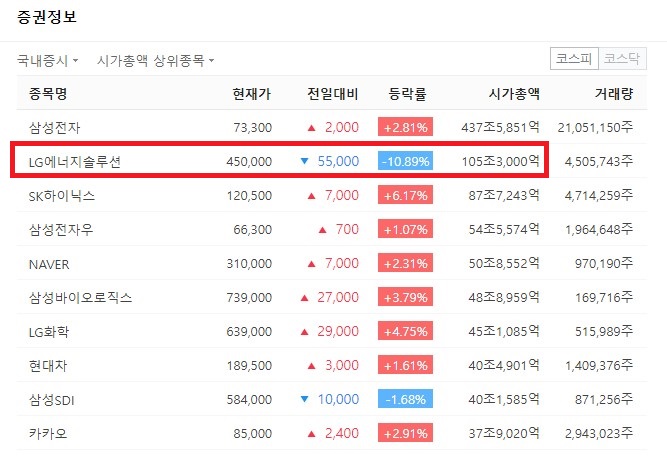This screenshot has height=462, width=667.
Task: Click the -1.68% change badge
Action: tap(405, 399)
